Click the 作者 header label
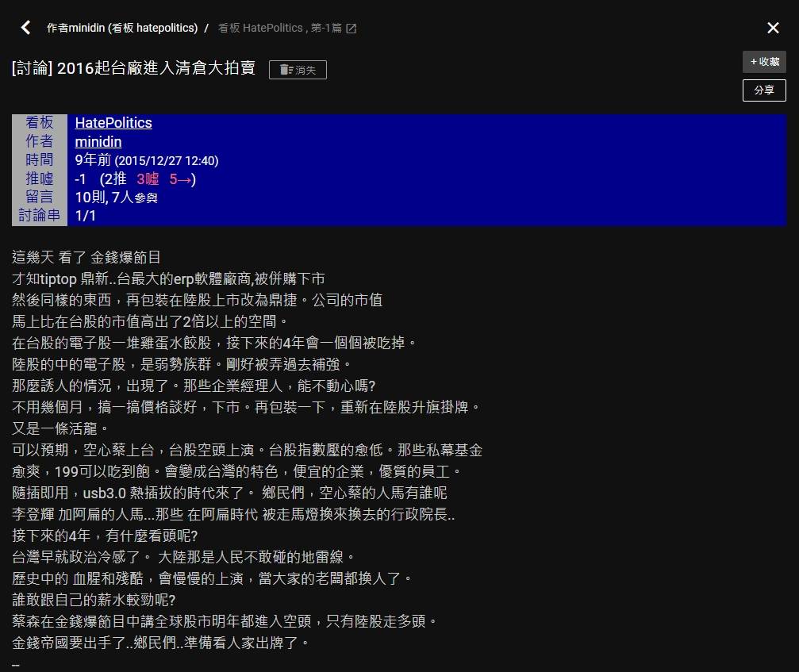Image resolution: width=799 pixels, height=672 pixels. pyautogui.click(x=39, y=141)
